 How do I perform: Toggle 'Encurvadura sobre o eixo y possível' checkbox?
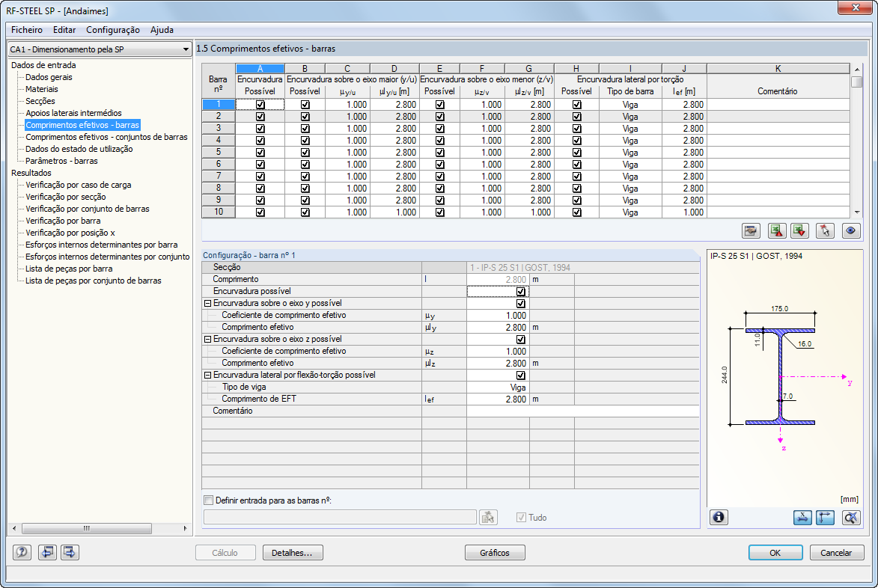pos(521,303)
